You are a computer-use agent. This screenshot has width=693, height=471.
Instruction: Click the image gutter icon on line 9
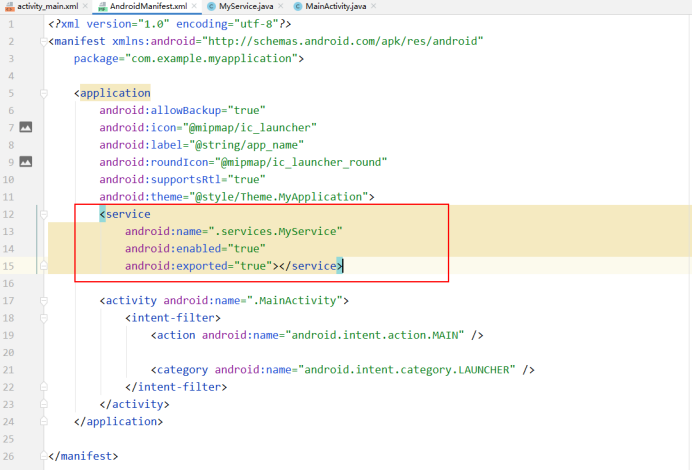(26, 162)
